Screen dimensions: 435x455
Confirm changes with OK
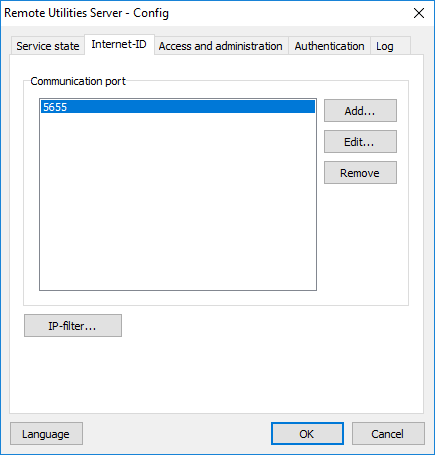coord(307,434)
